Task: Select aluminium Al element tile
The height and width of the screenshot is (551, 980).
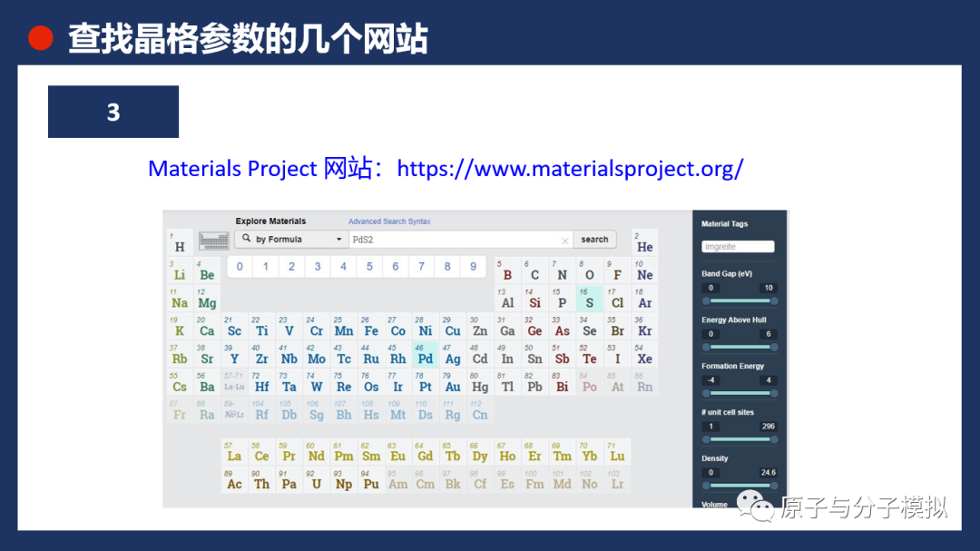Action: [507, 299]
